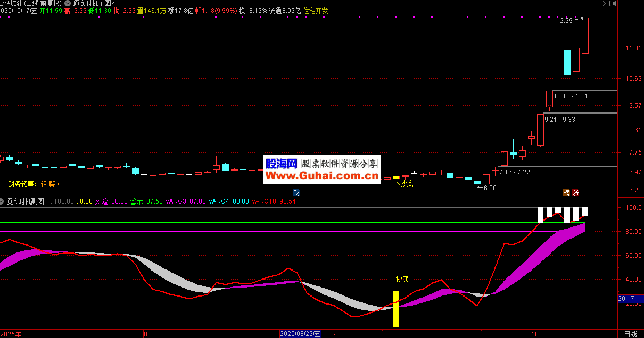Open the main chart indicator dropdown arrow
Screen dimensions: 644x338
tap(67, 3)
